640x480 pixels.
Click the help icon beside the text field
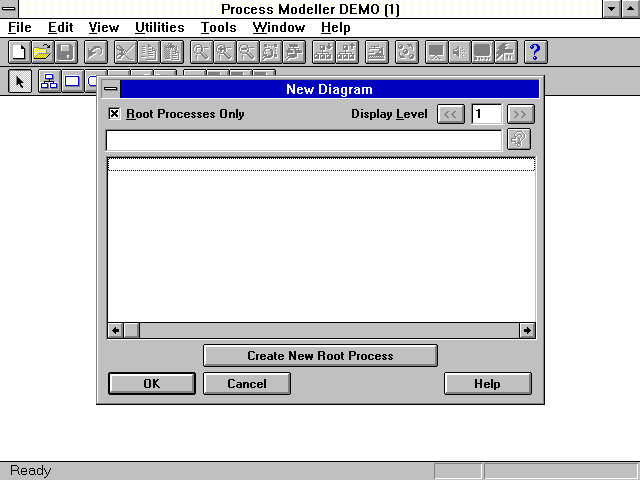(518, 140)
